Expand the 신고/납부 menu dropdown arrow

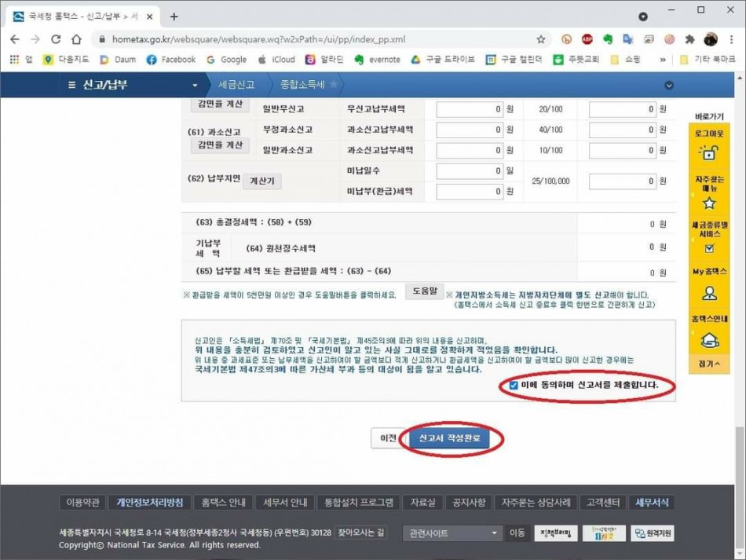(x=195, y=85)
